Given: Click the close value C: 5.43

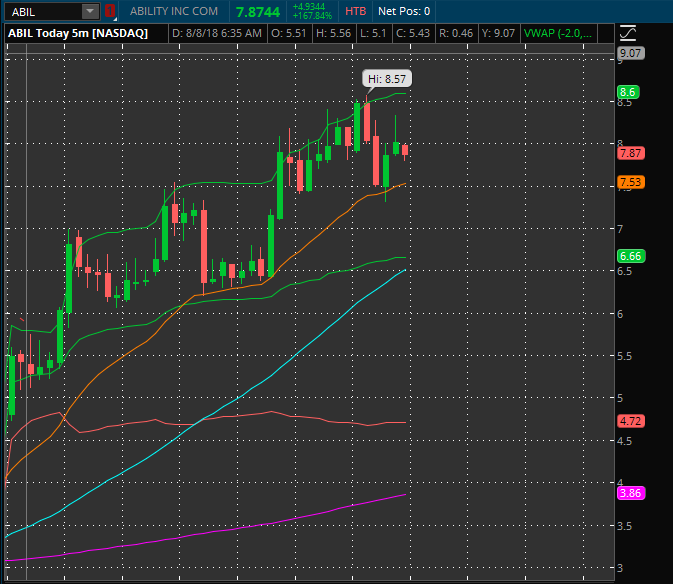Looking at the screenshot, I should coord(412,33).
